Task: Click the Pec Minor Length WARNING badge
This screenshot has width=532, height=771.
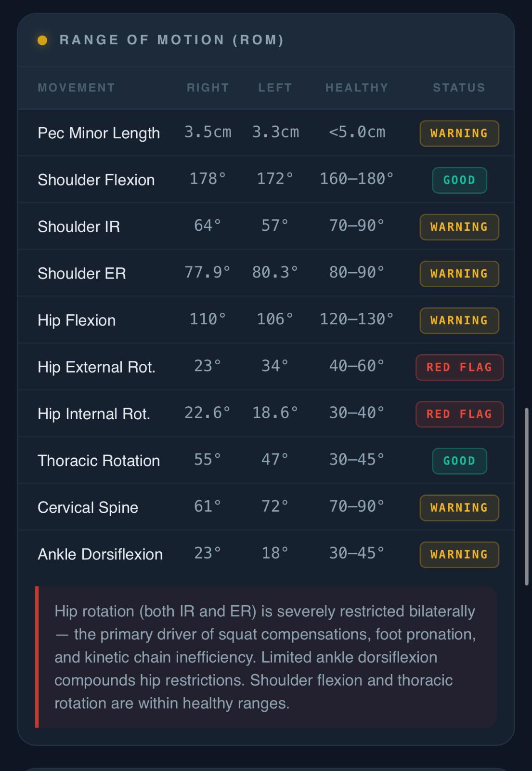Action: 459,133
